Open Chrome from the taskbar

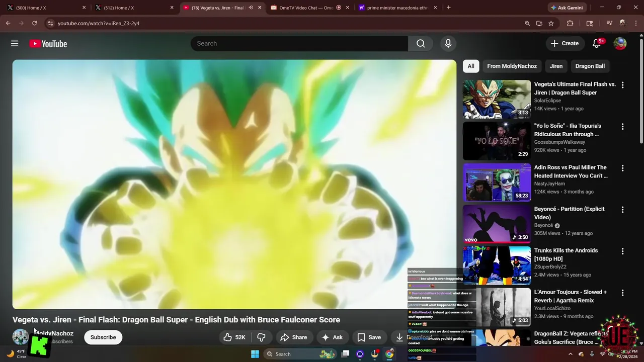coord(389,354)
